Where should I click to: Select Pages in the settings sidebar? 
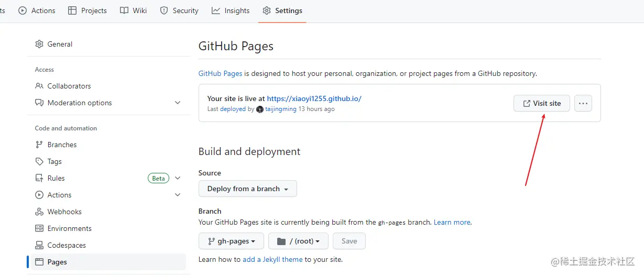click(108, 262)
